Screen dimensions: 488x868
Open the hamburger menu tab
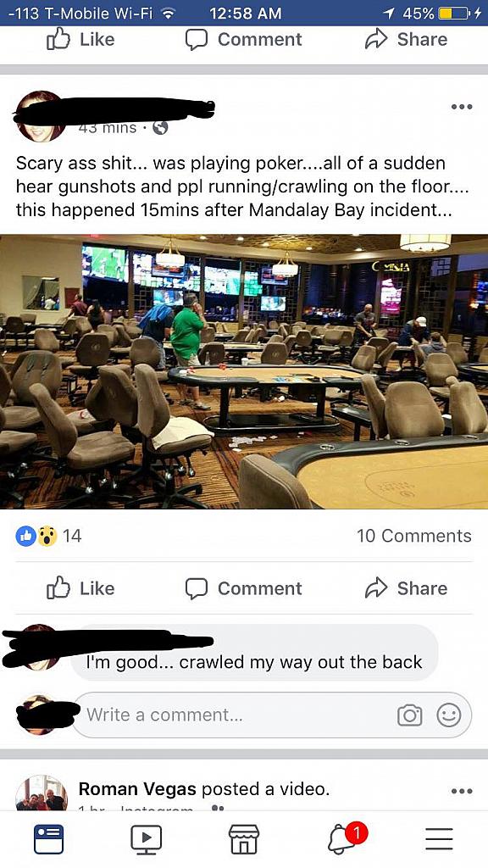tap(439, 839)
